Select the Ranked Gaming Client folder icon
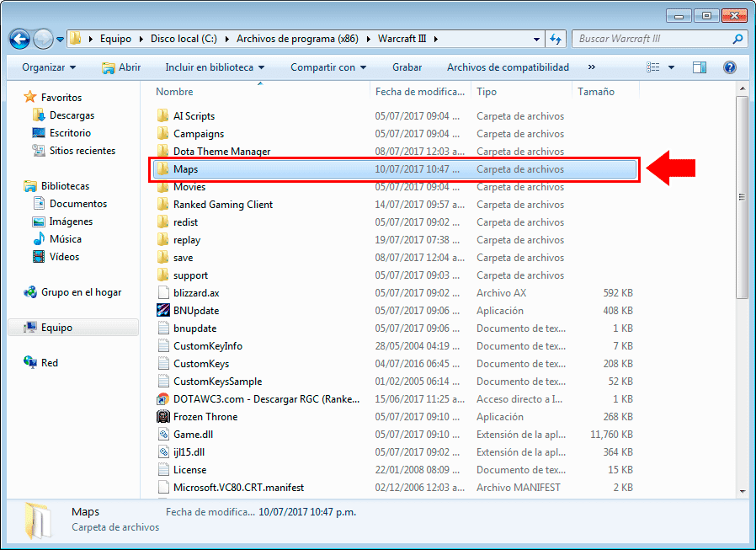Screen dimensions: 756x550 [x=163, y=205]
